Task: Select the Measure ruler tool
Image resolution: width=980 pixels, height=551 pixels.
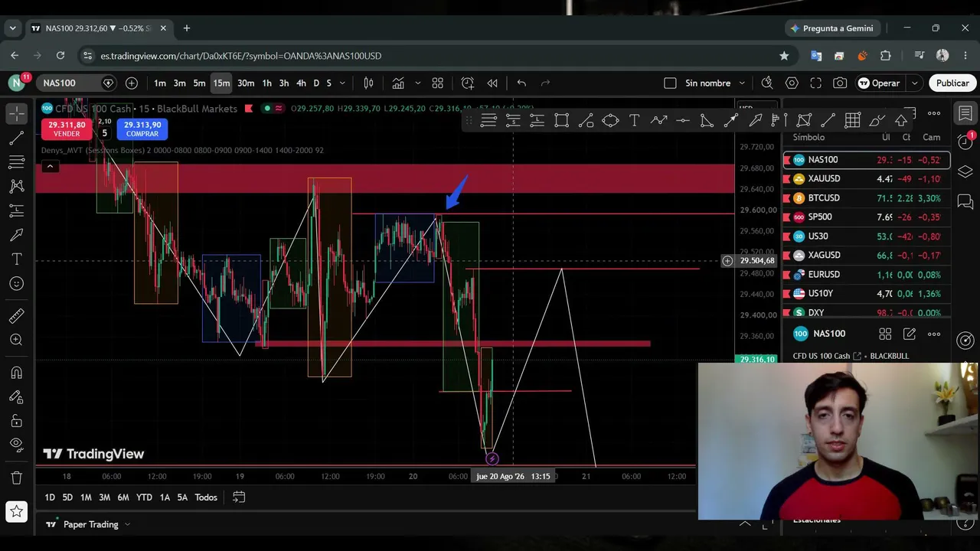Action: click(16, 316)
